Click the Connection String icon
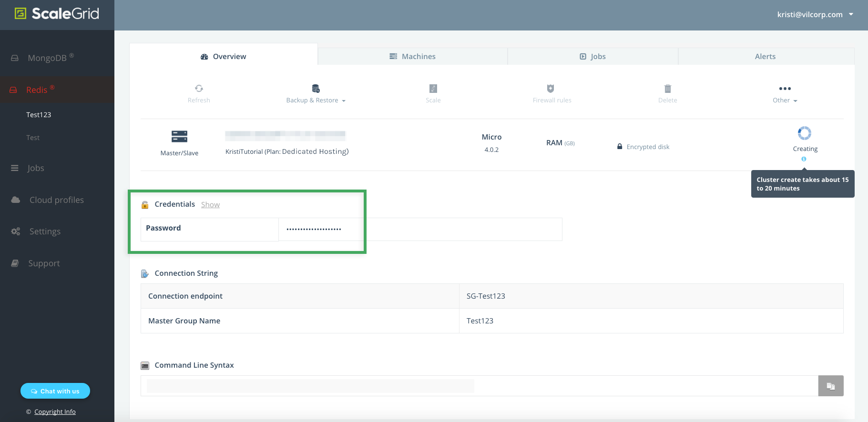The width and height of the screenshot is (868, 422). pos(145,273)
